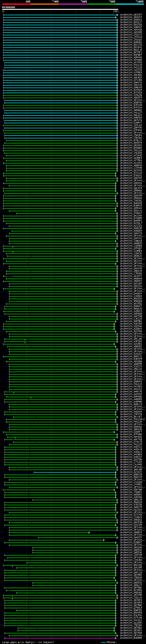Open hit UniRef100_B9S1X7
The width and height of the screenshot is (146, 644).
tap(131, 22)
